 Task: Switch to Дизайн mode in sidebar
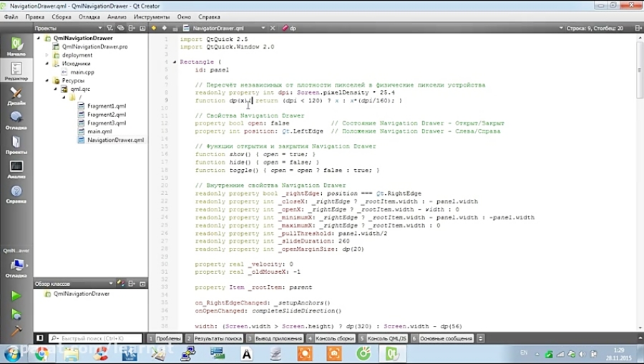16,96
